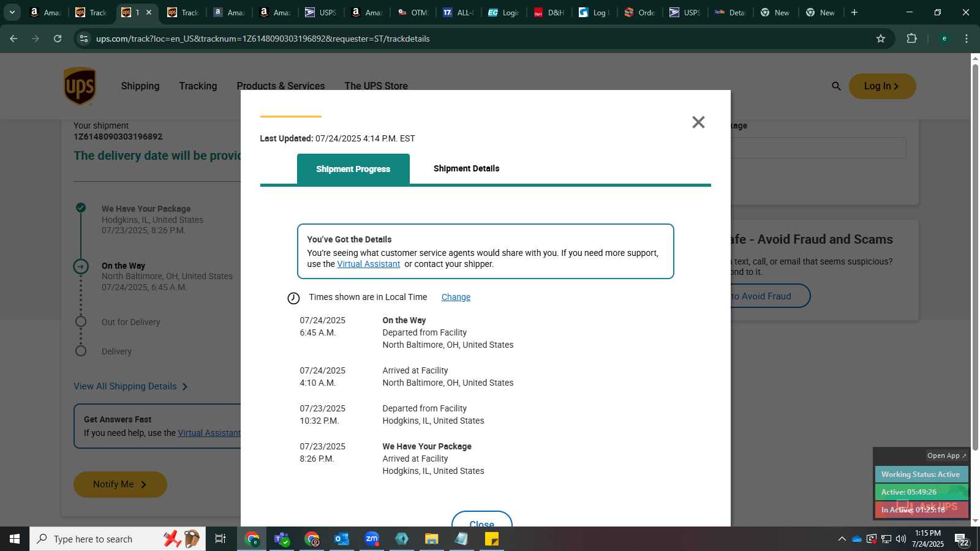Show hidden system tray icons
The width and height of the screenshot is (980, 551).
[842, 539]
